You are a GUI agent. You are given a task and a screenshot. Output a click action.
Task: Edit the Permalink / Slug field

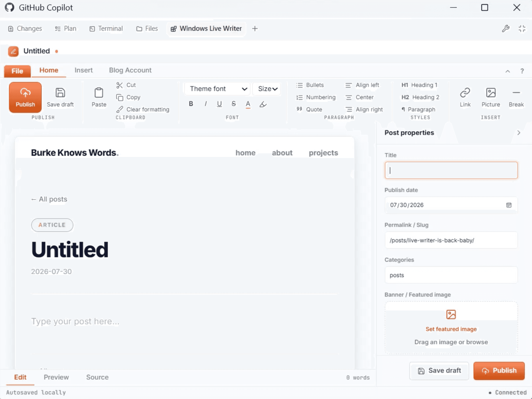[x=451, y=240]
